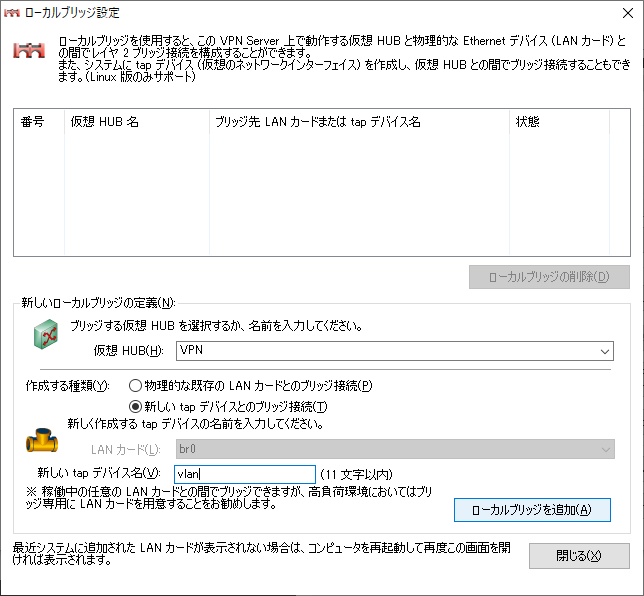The height and width of the screenshot is (596, 644).
Task: Click the green virtual HUB icon
Action: (46, 334)
